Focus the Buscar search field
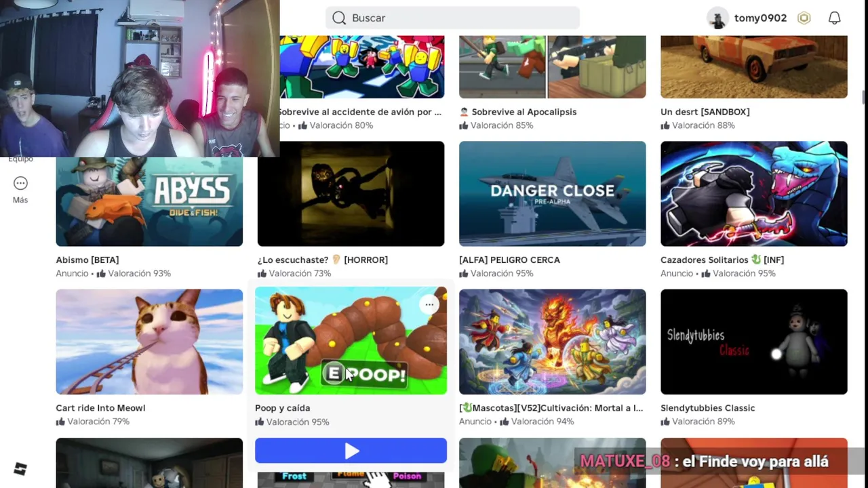Viewport: 868px width, 488px height. pyautogui.click(x=452, y=18)
